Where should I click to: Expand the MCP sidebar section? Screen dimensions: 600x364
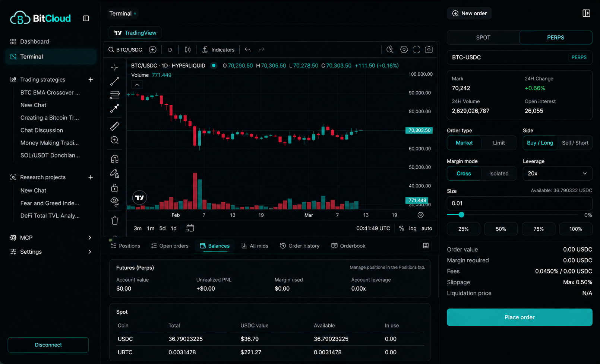[90, 238]
